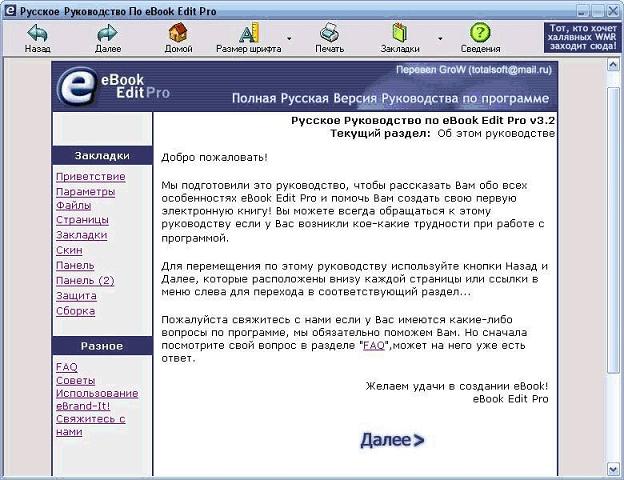
Task: Open Использование eBrand-It! link
Action: [97, 400]
